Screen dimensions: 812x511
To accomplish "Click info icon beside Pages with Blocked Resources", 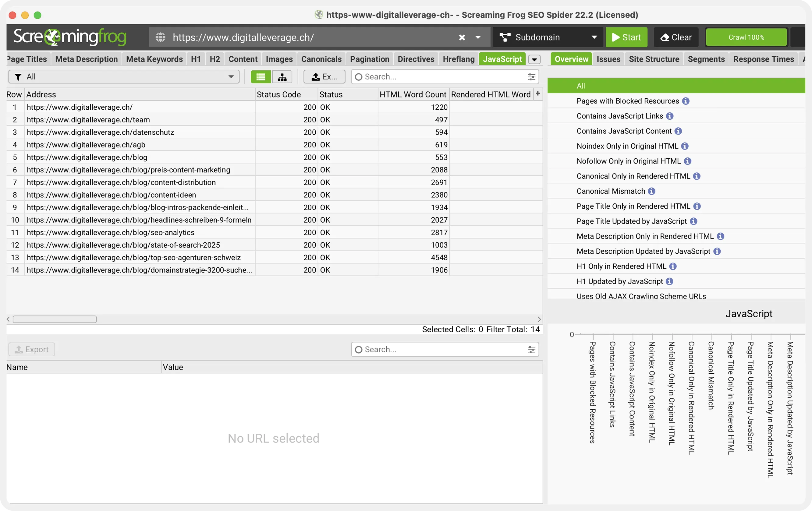I will tap(685, 101).
